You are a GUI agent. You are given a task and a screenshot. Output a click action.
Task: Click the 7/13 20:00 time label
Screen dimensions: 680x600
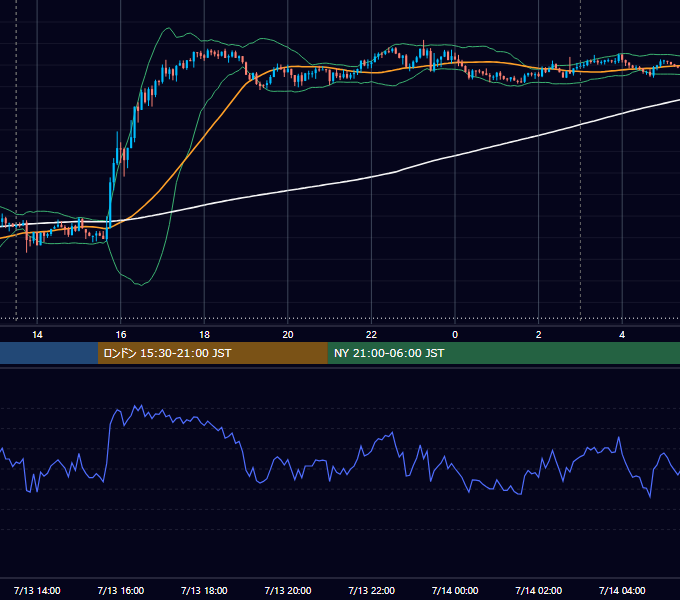pos(288,590)
